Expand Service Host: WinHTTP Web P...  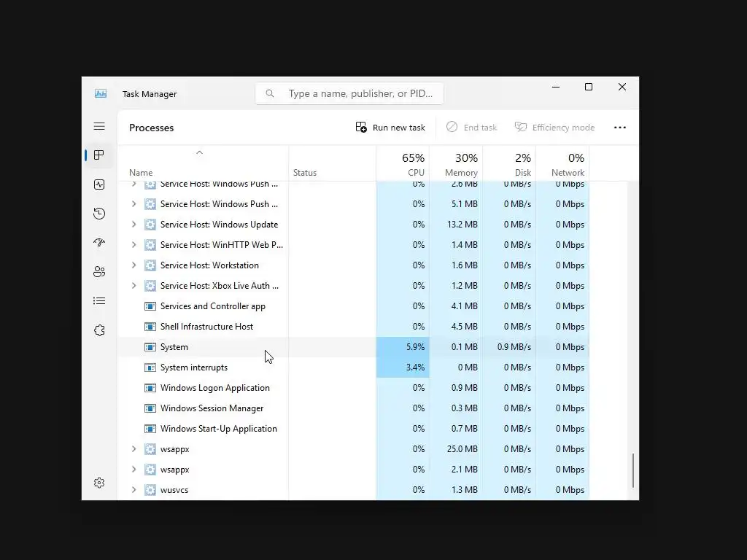pos(134,245)
